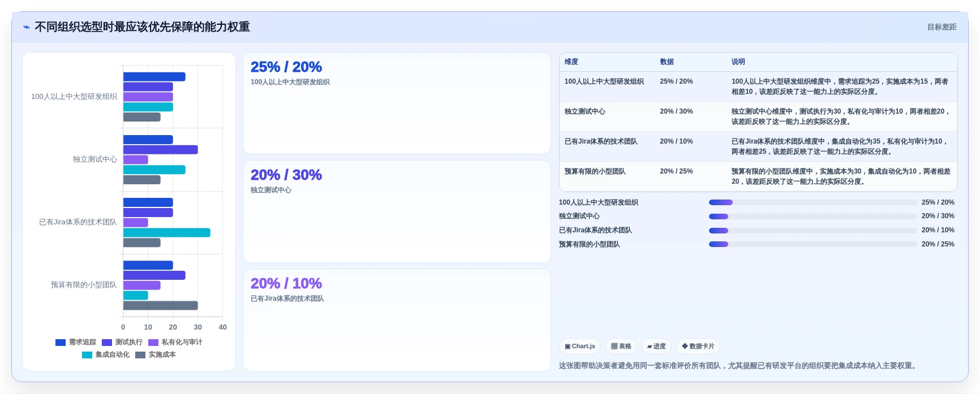This screenshot has width=980, height=394.
Task: Select the 进度 tag chip
Action: point(656,346)
